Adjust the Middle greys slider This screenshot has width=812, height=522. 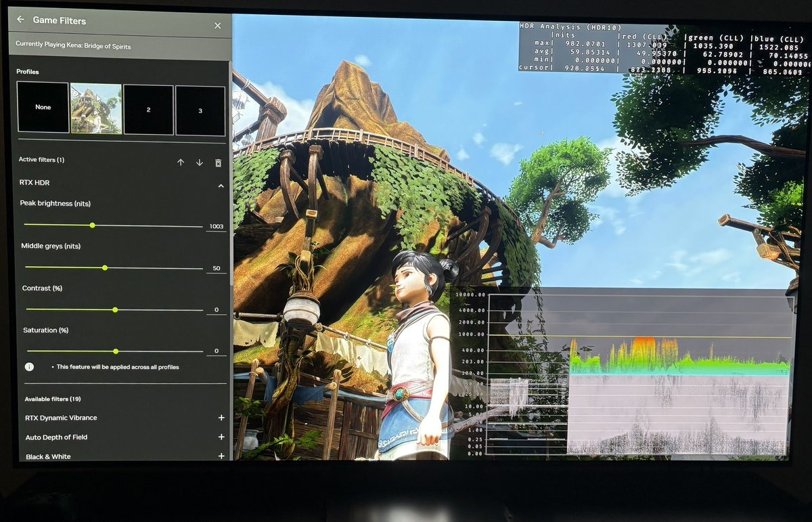point(113,267)
